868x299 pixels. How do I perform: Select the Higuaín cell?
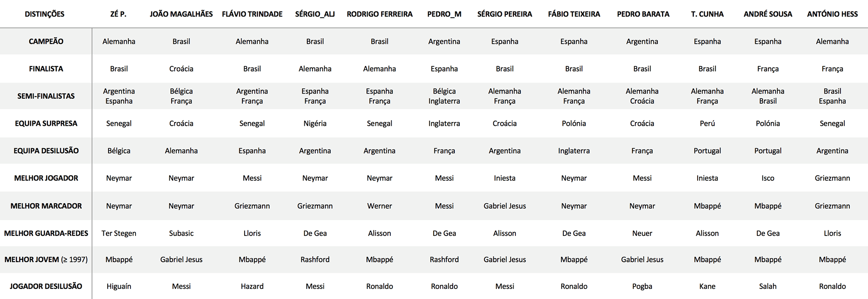119,286
